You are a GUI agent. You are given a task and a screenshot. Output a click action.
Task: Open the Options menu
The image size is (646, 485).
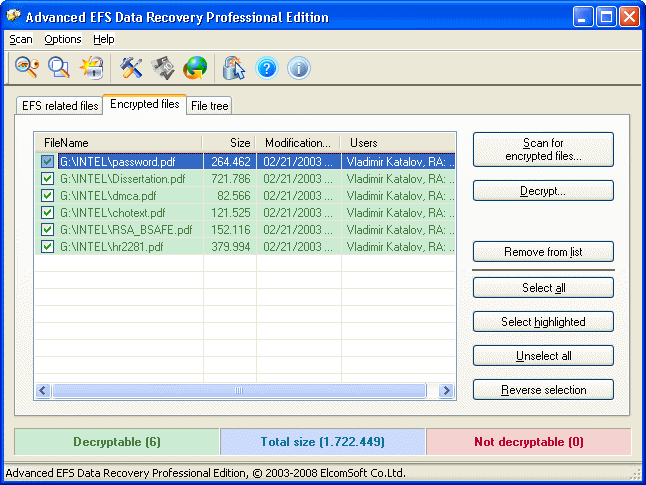[x=63, y=39]
